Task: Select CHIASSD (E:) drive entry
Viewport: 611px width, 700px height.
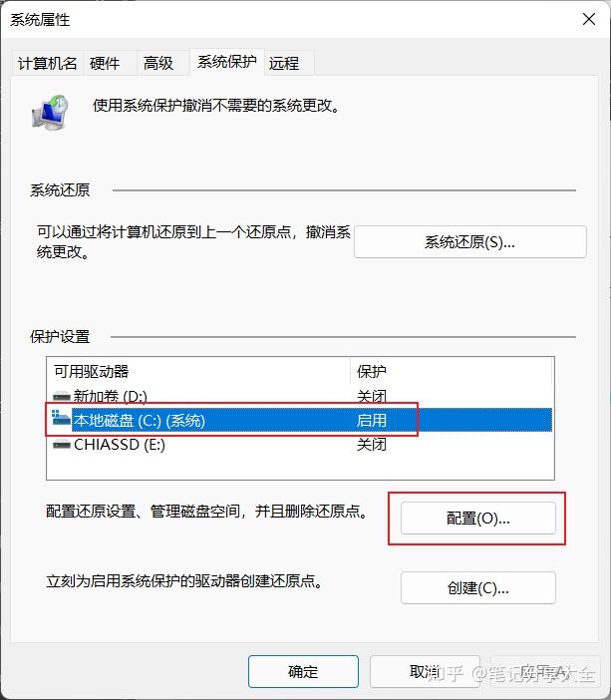Action: (299, 445)
